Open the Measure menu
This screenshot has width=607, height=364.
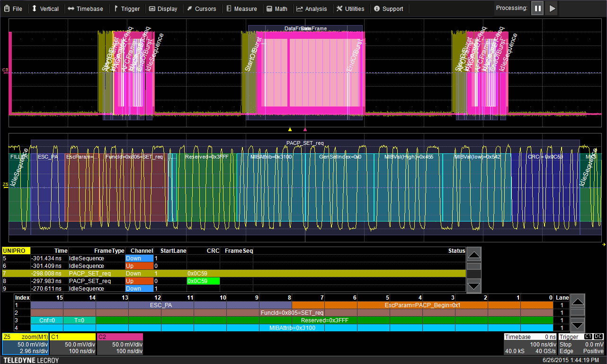click(241, 9)
